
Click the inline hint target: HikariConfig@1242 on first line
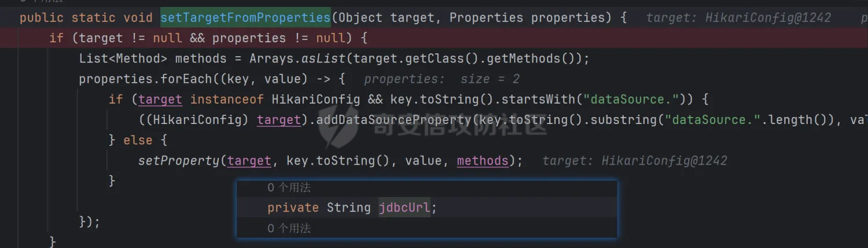[x=738, y=17]
